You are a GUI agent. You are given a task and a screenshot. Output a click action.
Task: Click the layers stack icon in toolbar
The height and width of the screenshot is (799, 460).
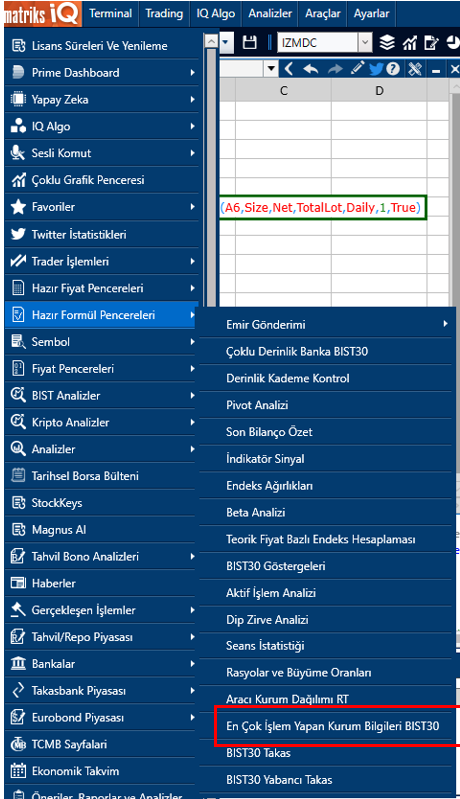pyautogui.click(x=387, y=43)
